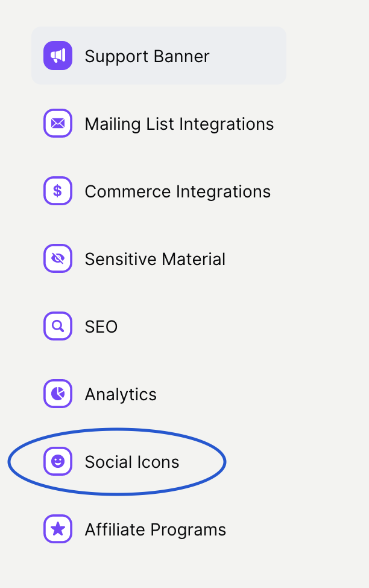The width and height of the screenshot is (369, 588).
Task: Open Sensitive Material settings
Action: (x=155, y=259)
